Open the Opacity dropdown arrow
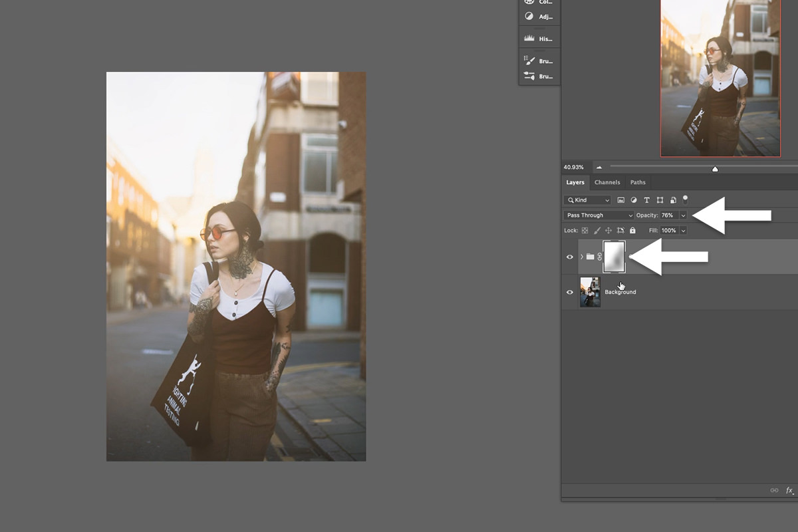798x532 pixels. point(683,215)
